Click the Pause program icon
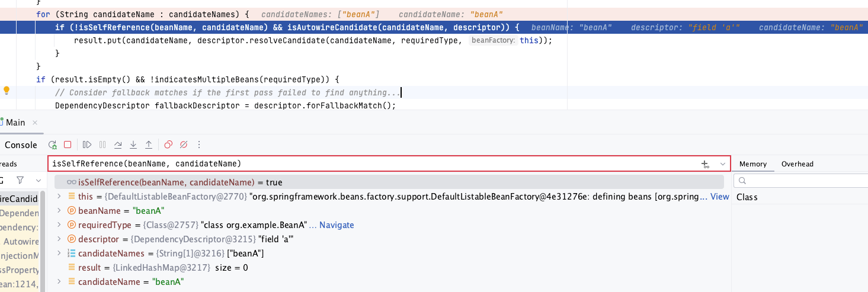The height and width of the screenshot is (292, 868). [103, 145]
